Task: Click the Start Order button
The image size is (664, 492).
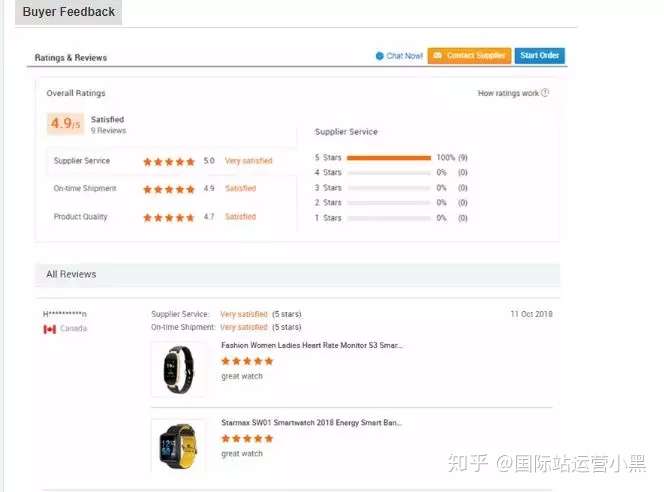Action: pos(540,56)
